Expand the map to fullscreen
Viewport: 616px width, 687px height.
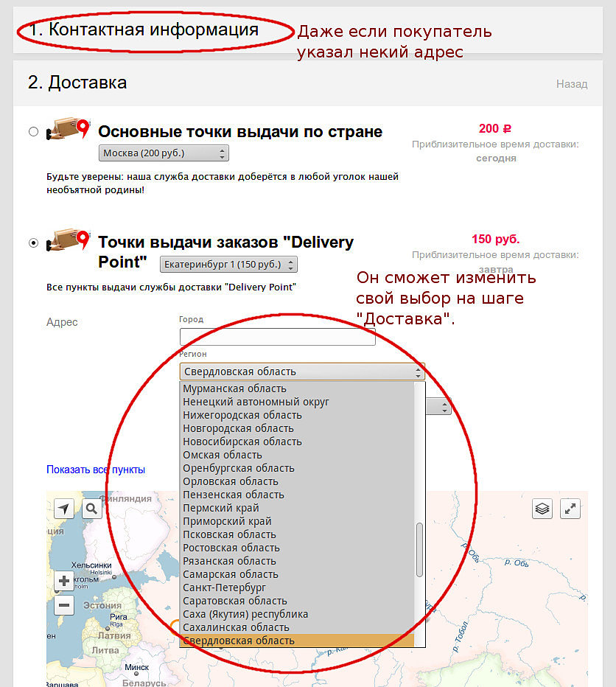570,509
